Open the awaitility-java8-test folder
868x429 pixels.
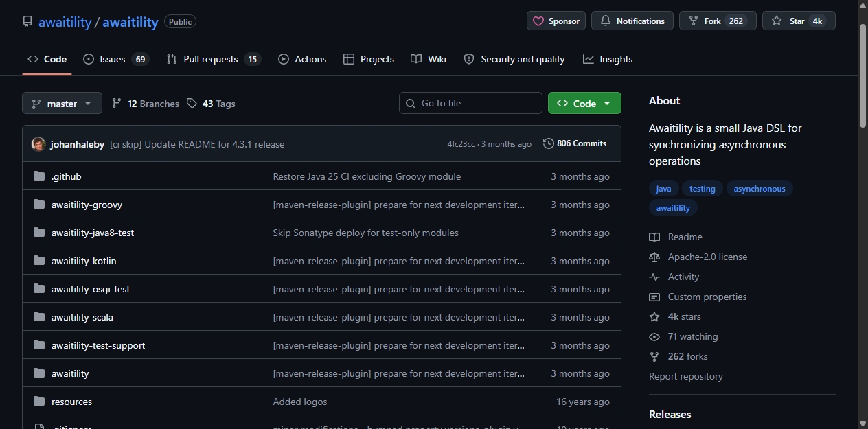[x=93, y=233]
